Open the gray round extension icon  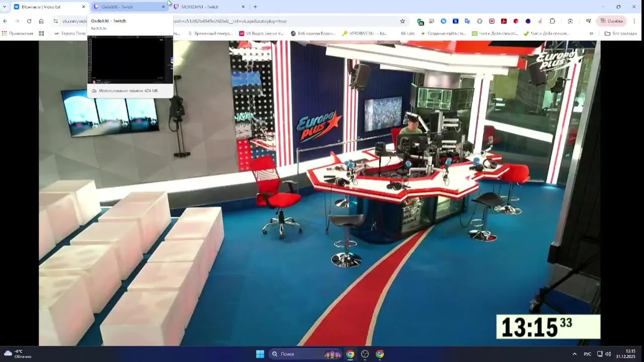click(479, 21)
